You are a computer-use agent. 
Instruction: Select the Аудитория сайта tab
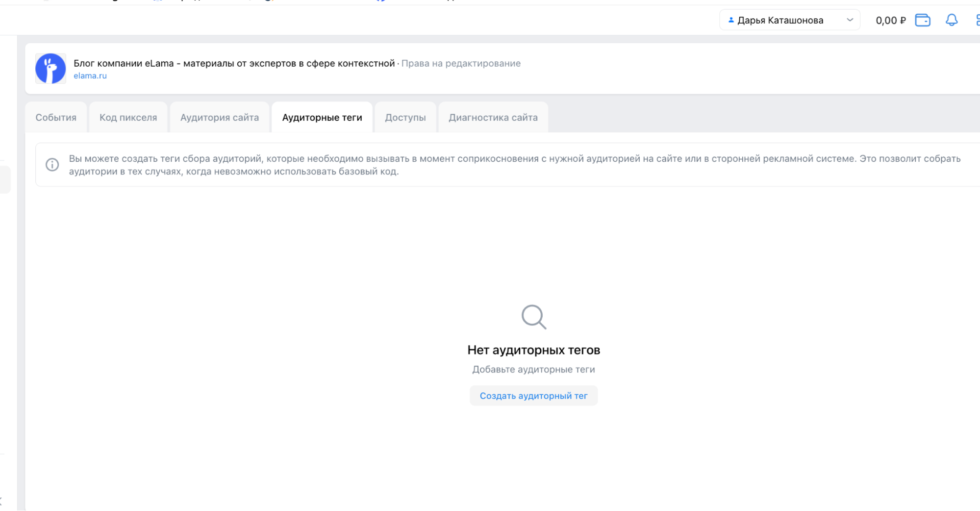coord(219,117)
